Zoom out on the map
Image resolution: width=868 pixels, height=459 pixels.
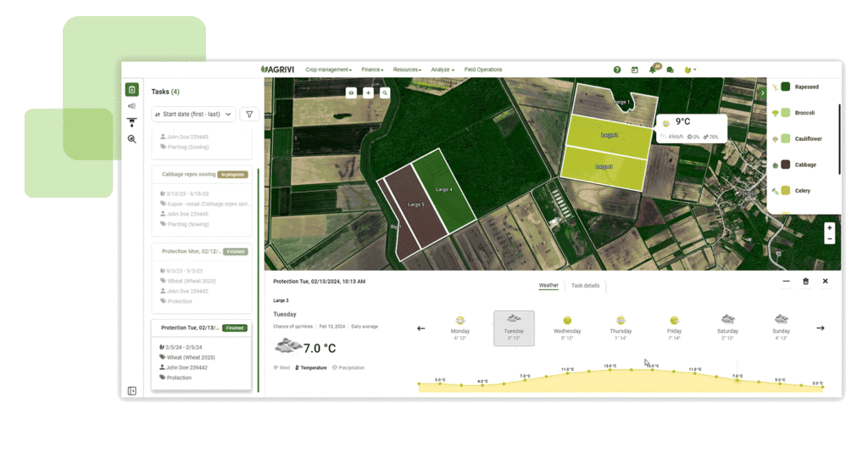[x=829, y=239]
